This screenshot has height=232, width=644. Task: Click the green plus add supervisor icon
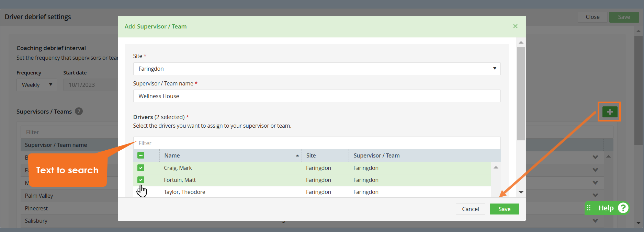click(610, 112)
